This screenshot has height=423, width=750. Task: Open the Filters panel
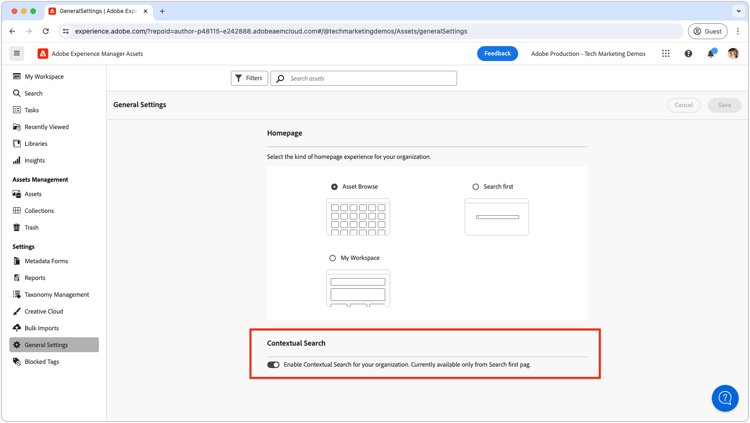(x=249, y=78)
